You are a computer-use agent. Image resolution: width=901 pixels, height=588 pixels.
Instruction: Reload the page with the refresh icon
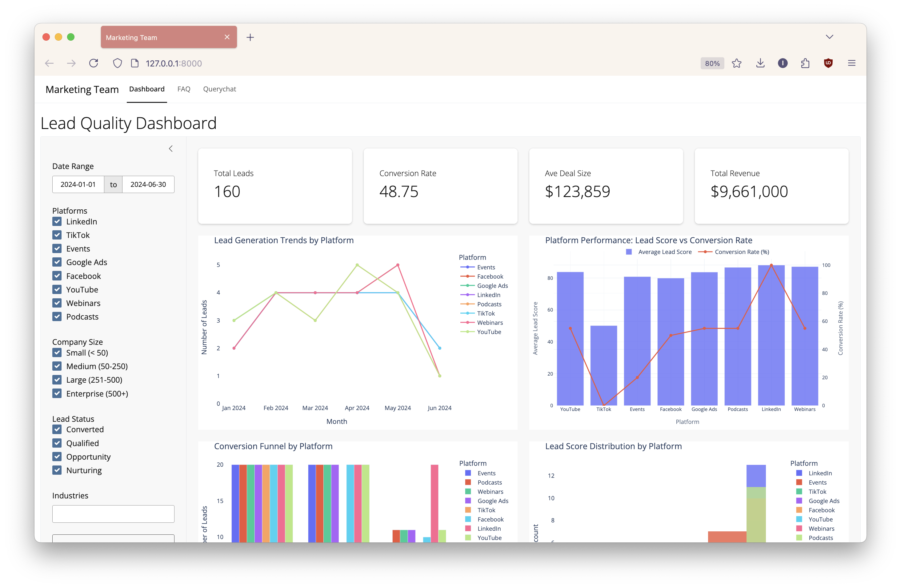(x=94, y=63)
